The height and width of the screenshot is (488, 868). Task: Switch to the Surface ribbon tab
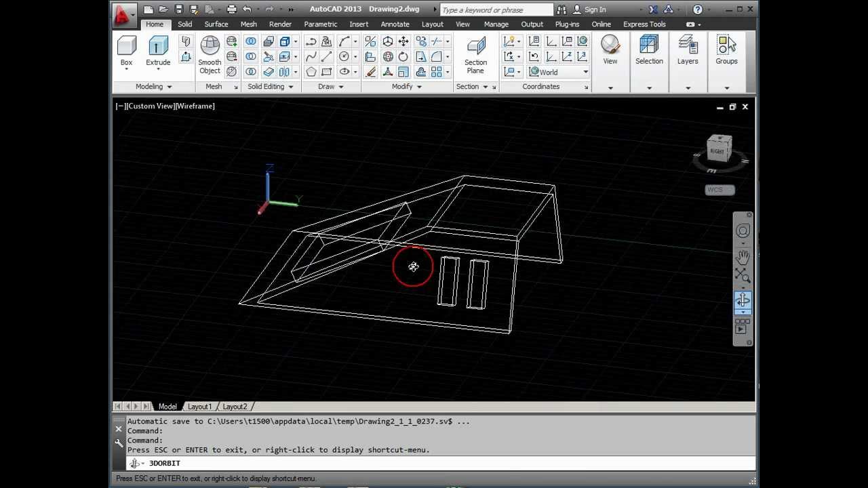pos(216,24)
